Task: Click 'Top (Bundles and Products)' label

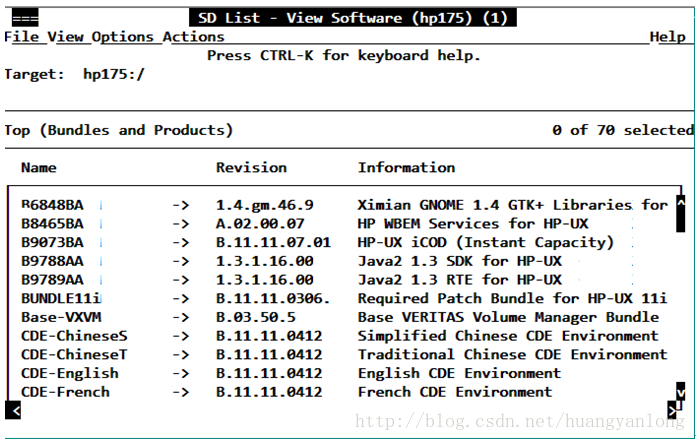Action: tap(119, 130)
